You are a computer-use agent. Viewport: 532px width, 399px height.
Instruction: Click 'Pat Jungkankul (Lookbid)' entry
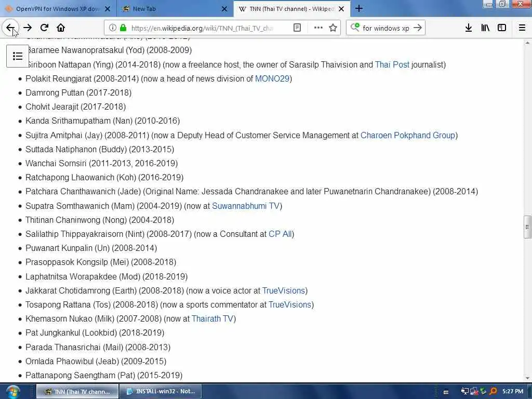(95, 333)
